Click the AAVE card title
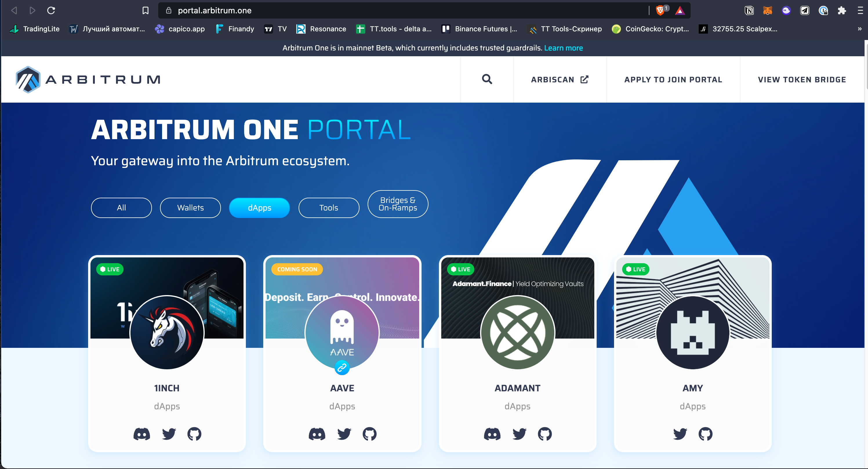The height and width of the screenshot is (469, 868). [342, 388]
